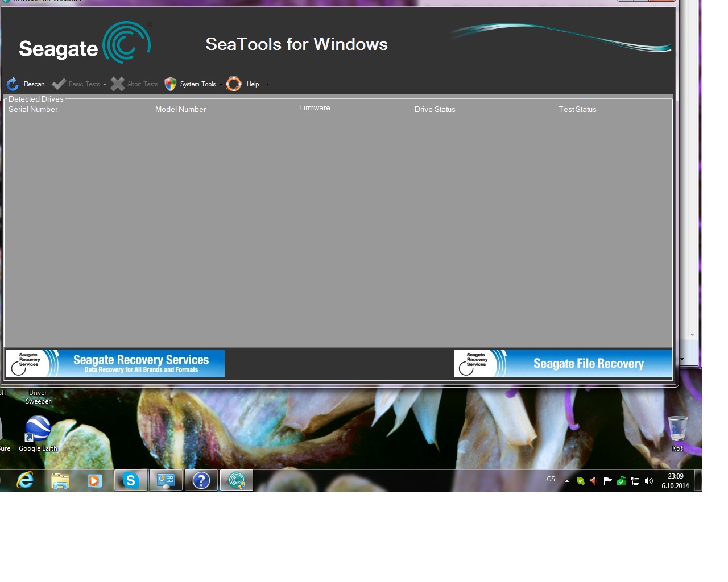Image resolution: width=728 pixels, height=582 pixels.
Task: Show hidden tray icons arrow
Action: 566,481
